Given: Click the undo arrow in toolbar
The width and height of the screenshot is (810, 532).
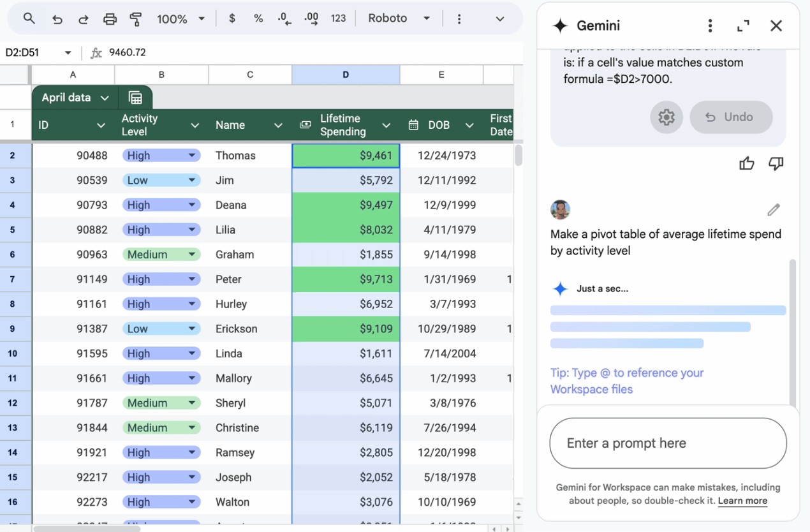Looking at the screenshot, I should click(x=57, y=18).
